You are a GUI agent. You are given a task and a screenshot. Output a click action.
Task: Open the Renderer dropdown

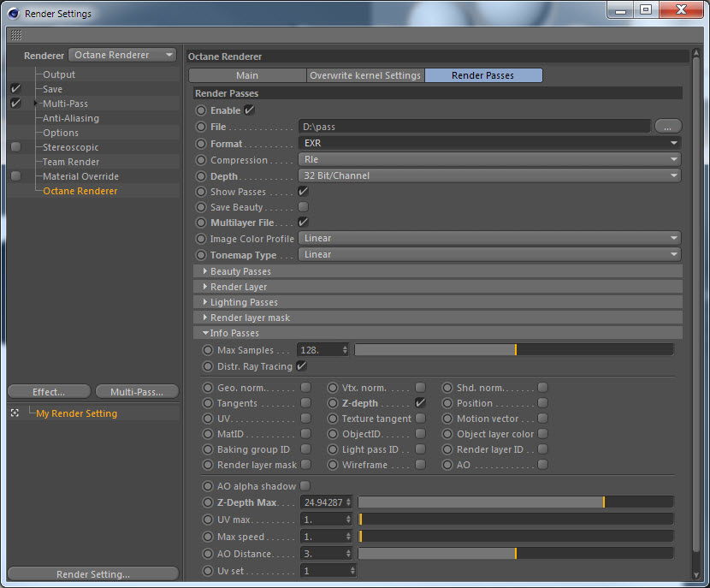coord(122,55)
